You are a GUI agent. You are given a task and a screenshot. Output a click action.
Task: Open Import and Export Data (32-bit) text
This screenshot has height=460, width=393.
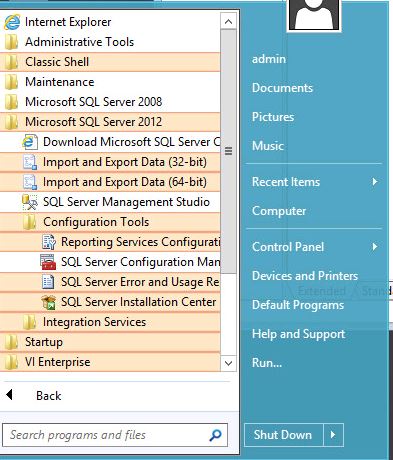pyautogui.click(x=125, y=162)
